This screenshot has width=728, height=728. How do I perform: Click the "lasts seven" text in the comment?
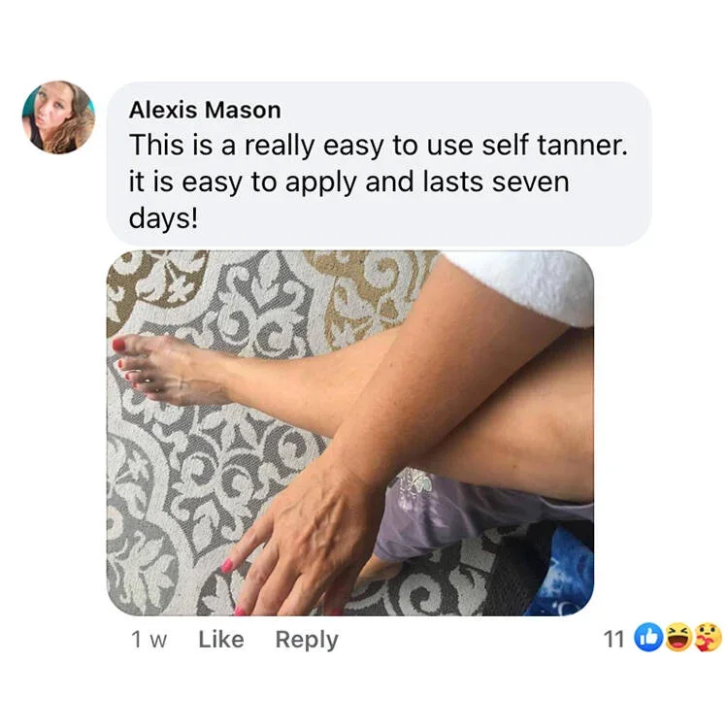click(x=496, y=182)
